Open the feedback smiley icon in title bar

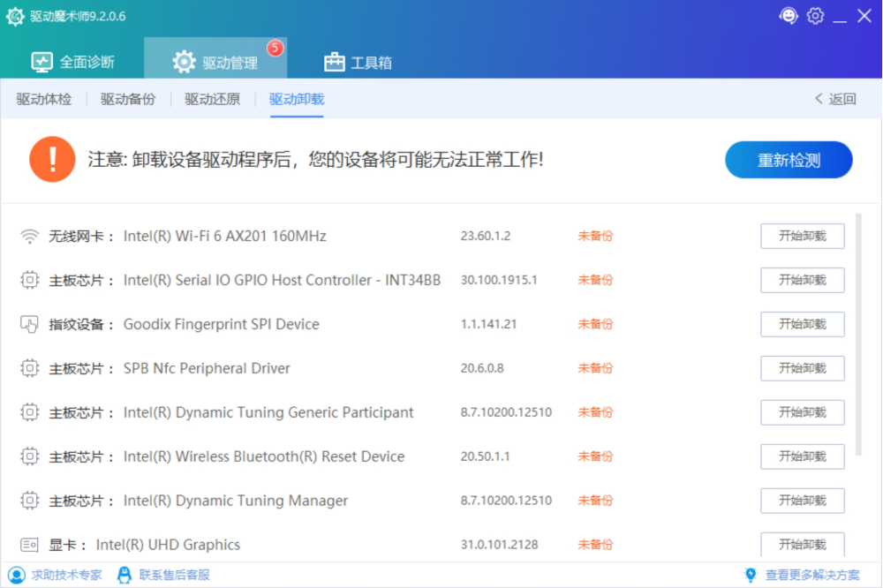click(x=789, y=15)
